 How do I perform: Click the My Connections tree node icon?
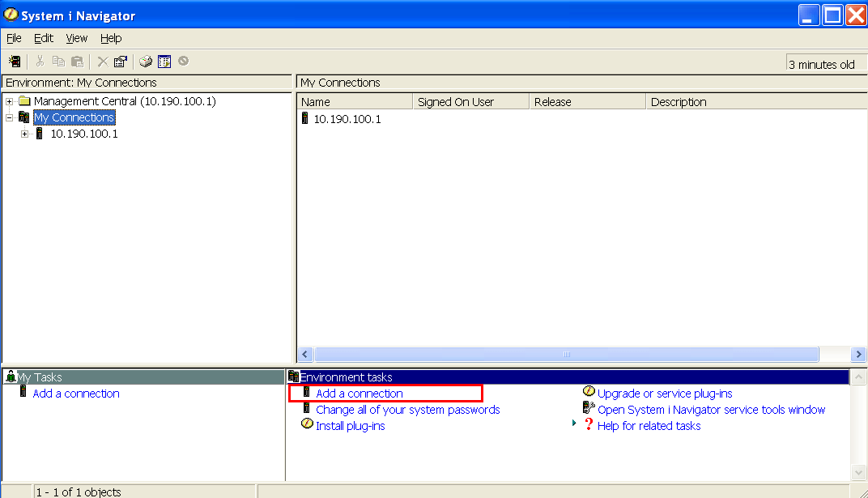(23, 117)
